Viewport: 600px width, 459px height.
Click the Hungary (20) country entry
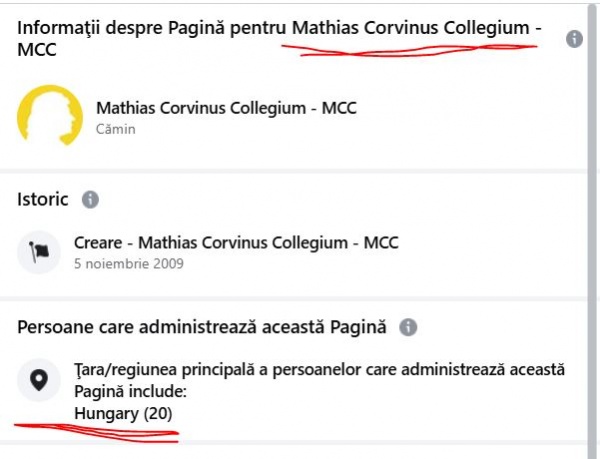(117, 412)
